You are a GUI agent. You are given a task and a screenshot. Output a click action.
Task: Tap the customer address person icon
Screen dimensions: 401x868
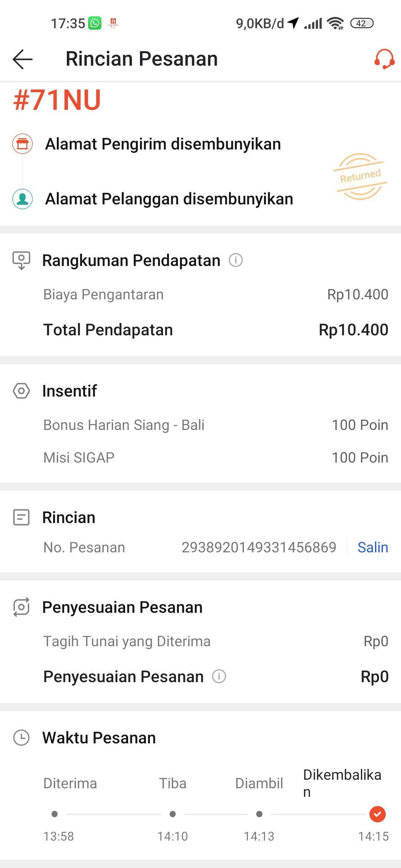tap(23, 199)
